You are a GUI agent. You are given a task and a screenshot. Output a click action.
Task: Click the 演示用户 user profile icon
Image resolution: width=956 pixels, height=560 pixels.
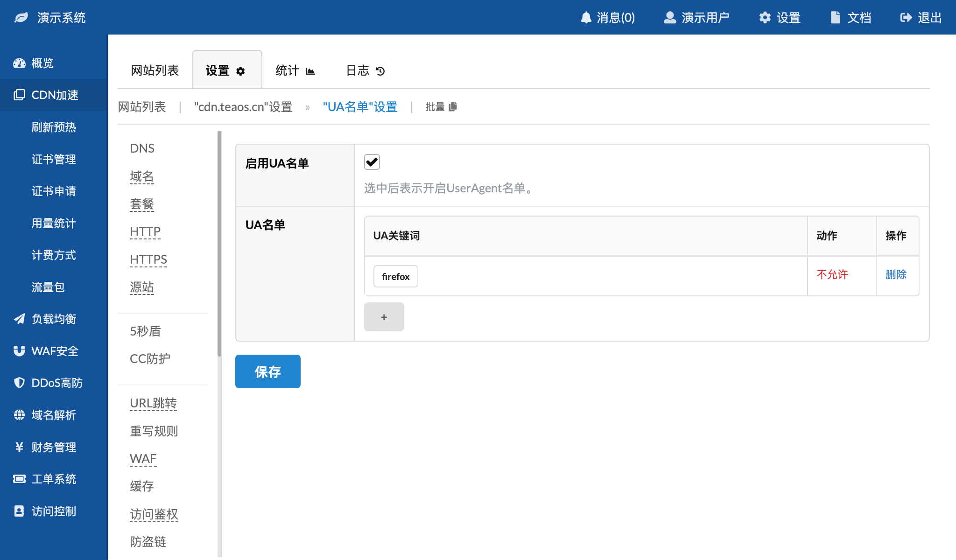coord(669,17)
